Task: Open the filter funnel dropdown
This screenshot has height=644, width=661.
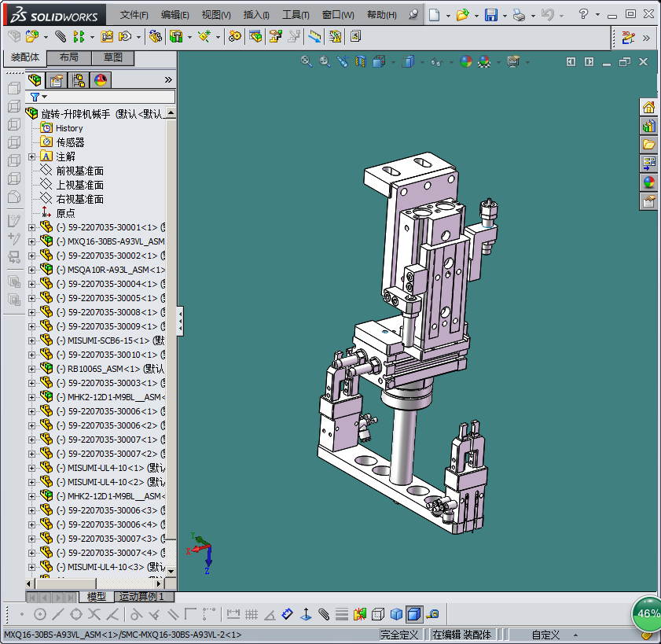Action: pyautogui.click(x=38, y=97)
